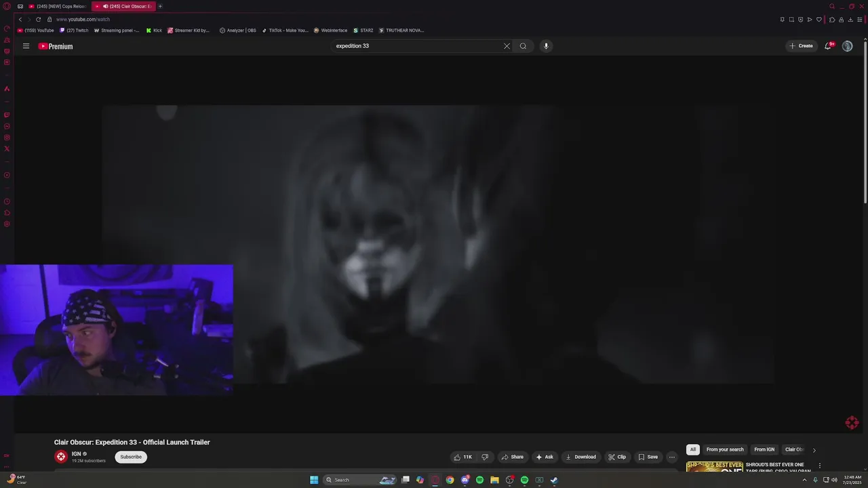Click the page vertical scrollbar
The height and width of the screenshot is (488, 868).
tap(865, 124)
